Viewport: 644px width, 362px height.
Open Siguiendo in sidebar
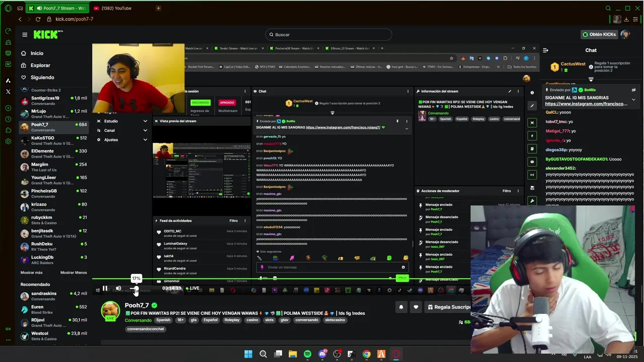37,77
